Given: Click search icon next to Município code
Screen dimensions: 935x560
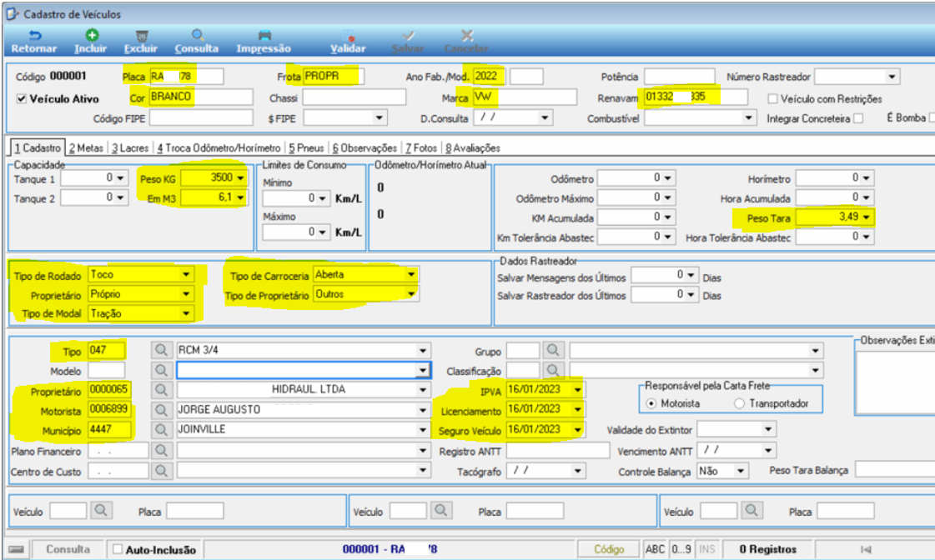Looking at the screenshot, I should [161, 429].
